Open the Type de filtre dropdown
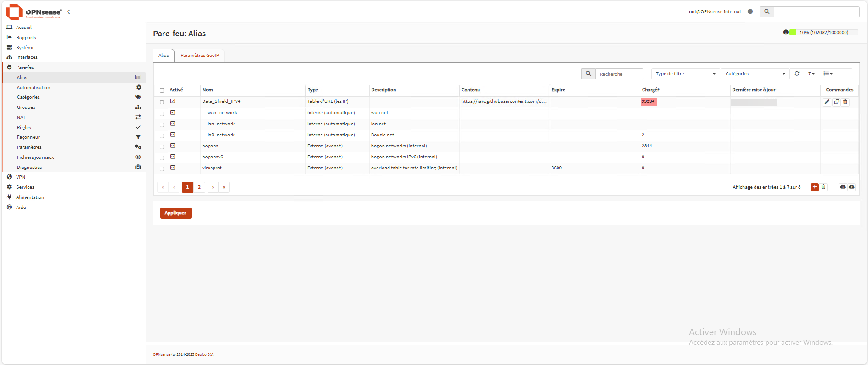Viewport: 868px width, 365px height. [685, 74]
